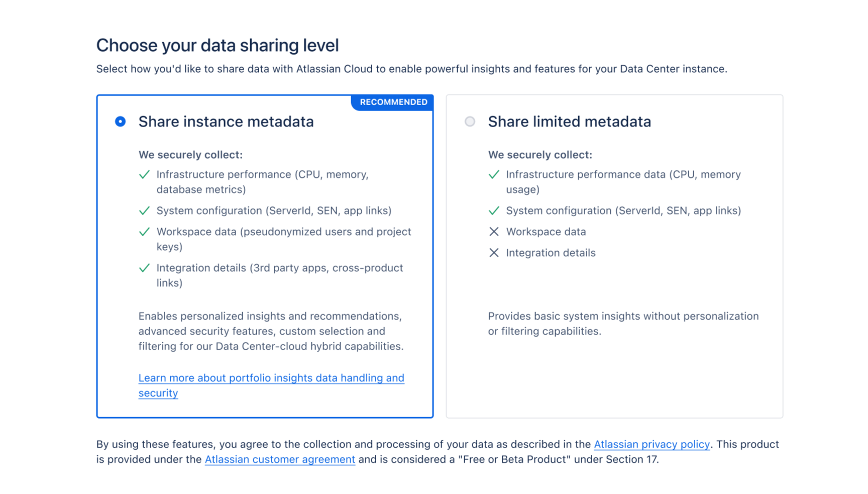Screen dimensions: 868x494
Task: Click checkmark next to pseudonymized Workspace data
Action: (x=144, y=232)
